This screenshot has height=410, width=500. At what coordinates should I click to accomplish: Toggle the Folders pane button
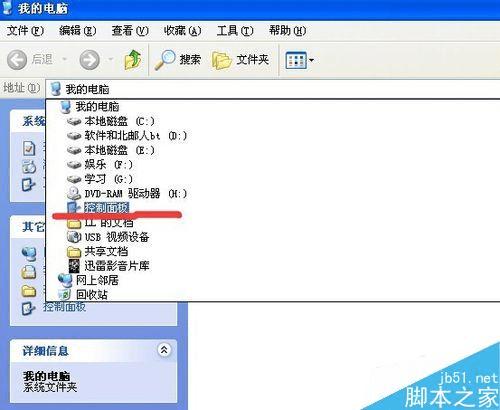coord(240,60)
